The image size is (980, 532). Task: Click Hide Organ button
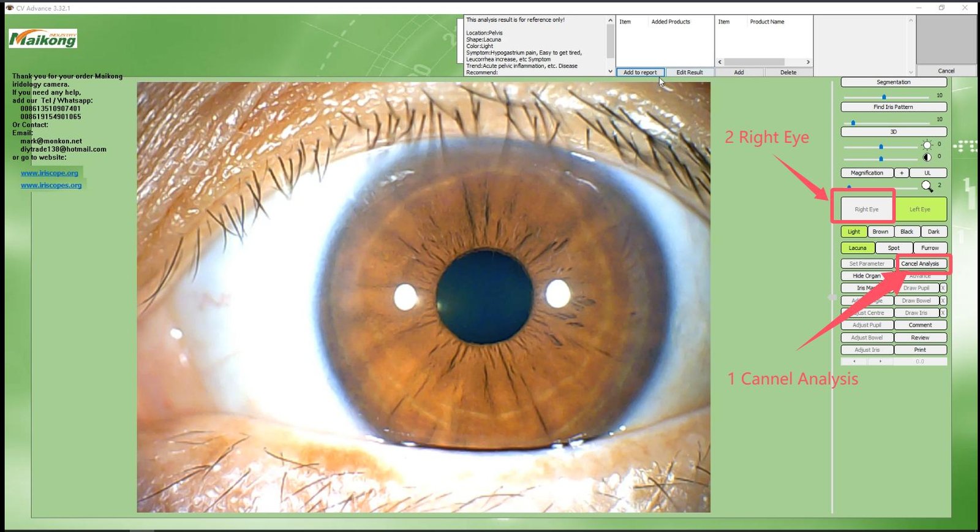867,276
